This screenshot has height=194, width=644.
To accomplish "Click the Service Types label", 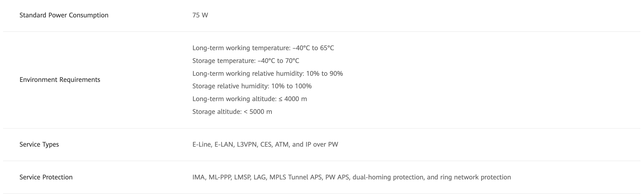I will 39,145.
